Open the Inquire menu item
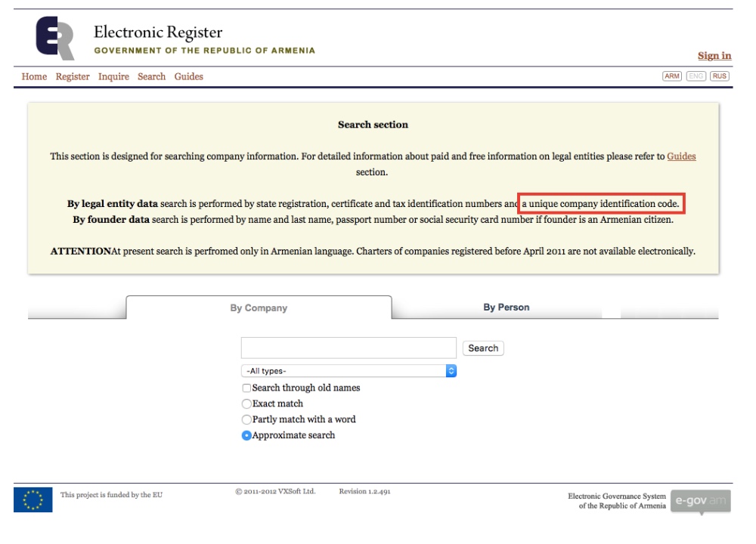 coord(113,76)
